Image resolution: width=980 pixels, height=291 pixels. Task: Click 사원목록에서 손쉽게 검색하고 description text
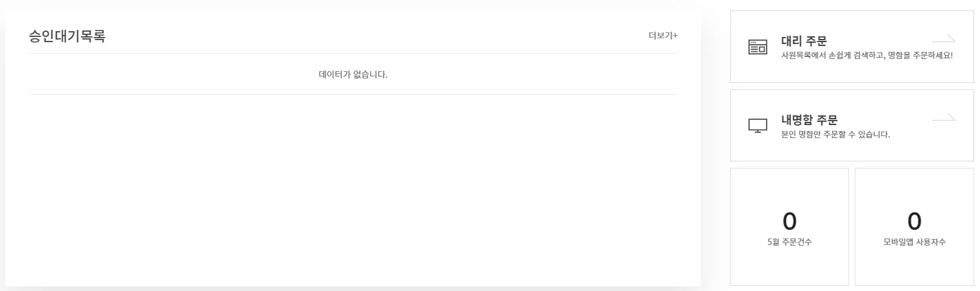(866, 56)
